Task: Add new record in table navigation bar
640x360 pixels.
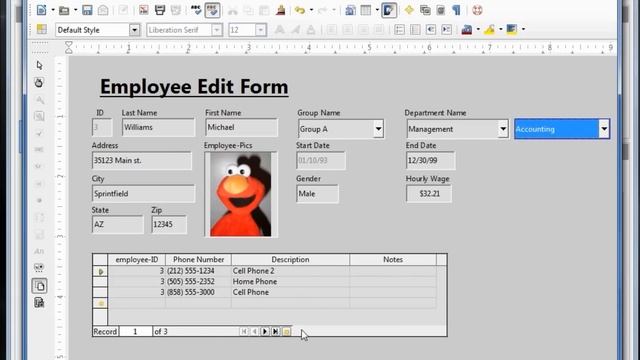Action: coord(287,331)
